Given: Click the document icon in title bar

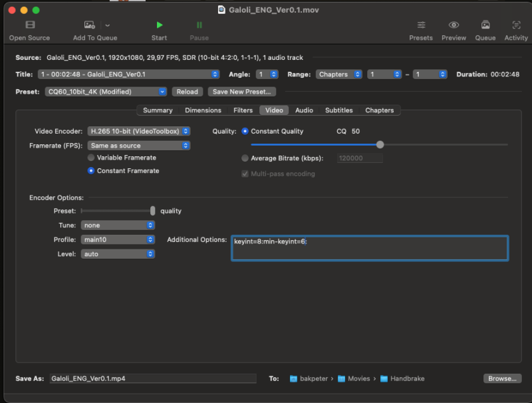Looking at the screenshot, I should click(221, 10).
